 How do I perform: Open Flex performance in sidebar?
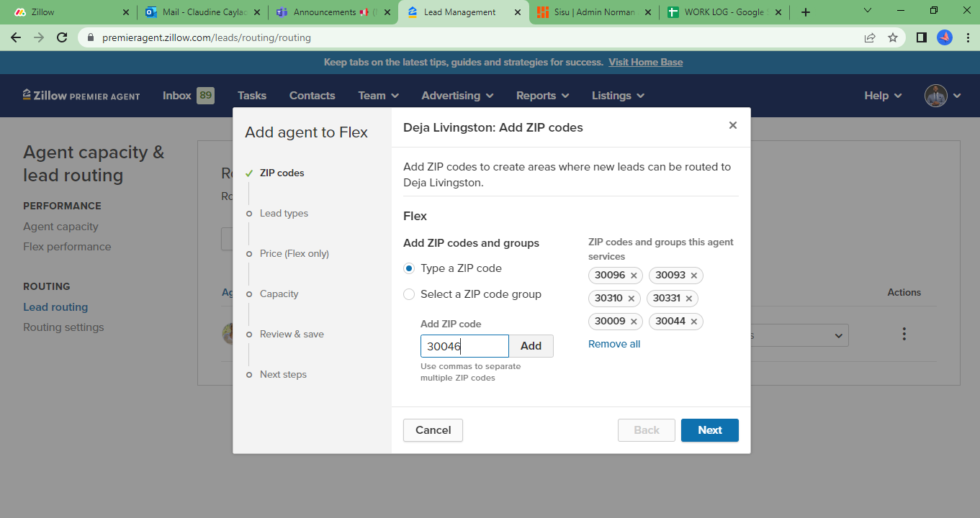[67, 247]
